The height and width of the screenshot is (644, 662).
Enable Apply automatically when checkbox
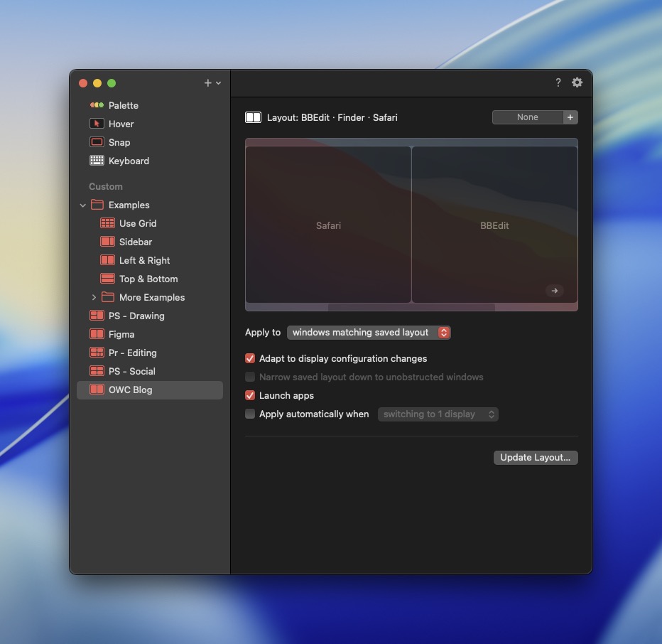pos(250,414)
